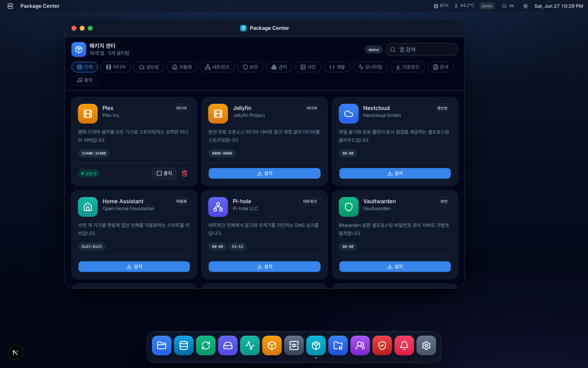This screenshot has height=368, width=588.
Task: Open the pink bell notifications dock icon
Action: [404, 346]
